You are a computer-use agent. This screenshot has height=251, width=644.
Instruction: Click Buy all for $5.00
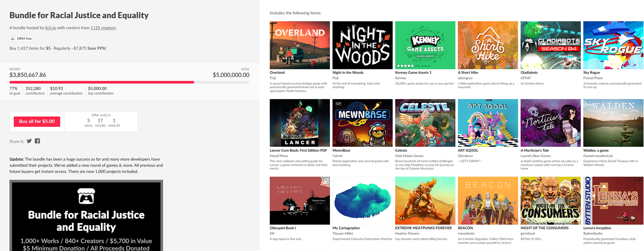point(37,121)
